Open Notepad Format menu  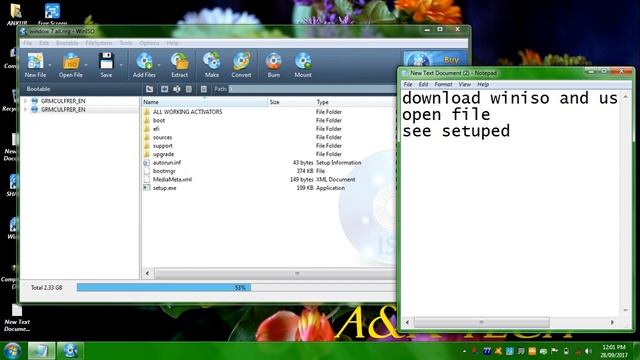(443, 84)
